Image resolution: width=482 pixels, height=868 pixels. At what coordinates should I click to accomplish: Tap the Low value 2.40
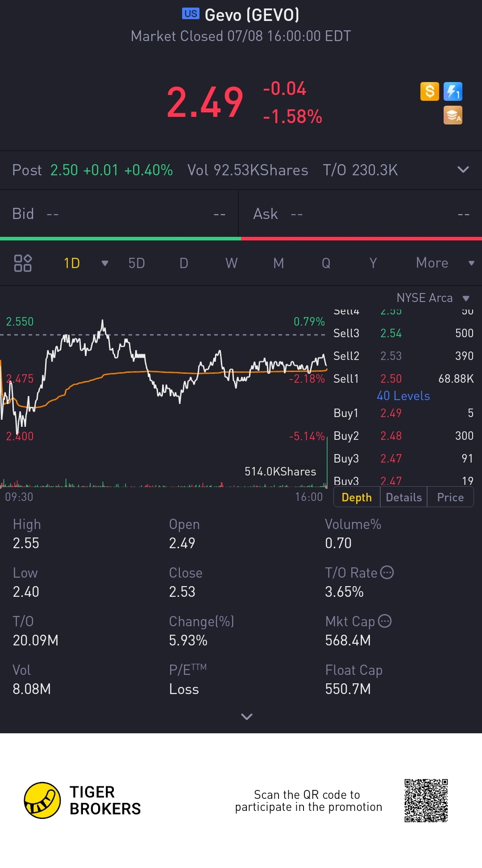pos(26,591)
